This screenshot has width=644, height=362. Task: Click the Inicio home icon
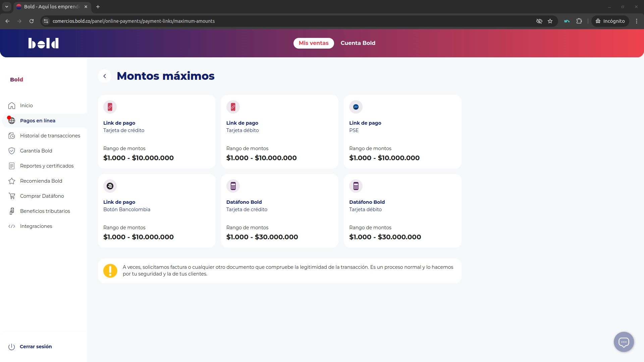(x=12, y=106)
